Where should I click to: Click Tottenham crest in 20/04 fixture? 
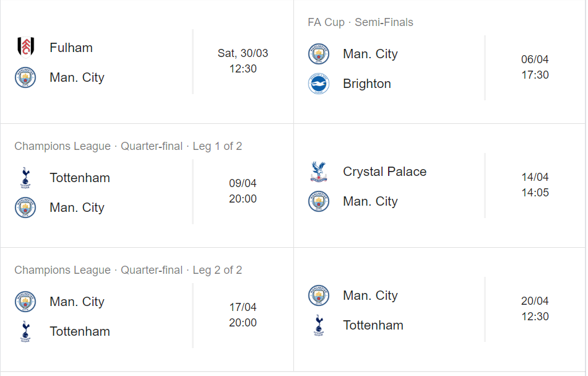coord(319,325)
